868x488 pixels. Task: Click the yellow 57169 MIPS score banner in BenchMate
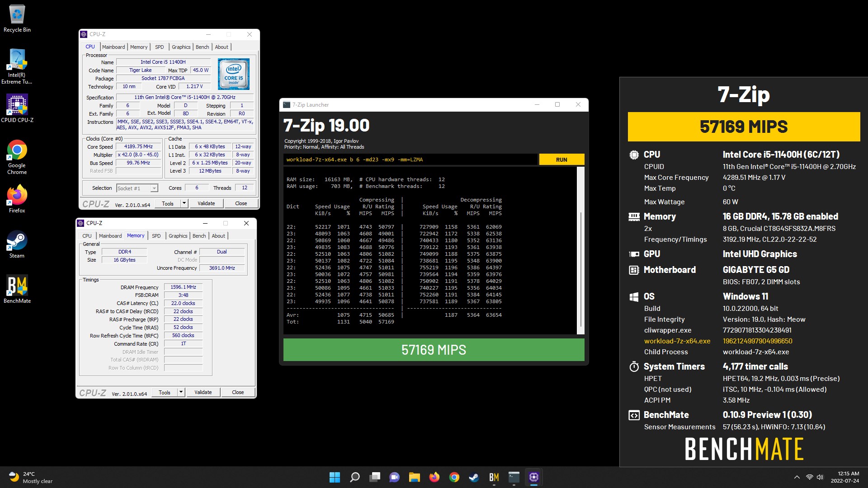coord(744,127)
